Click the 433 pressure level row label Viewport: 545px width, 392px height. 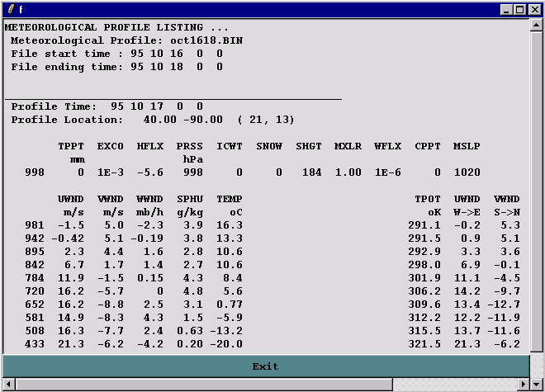pos(35,344)
